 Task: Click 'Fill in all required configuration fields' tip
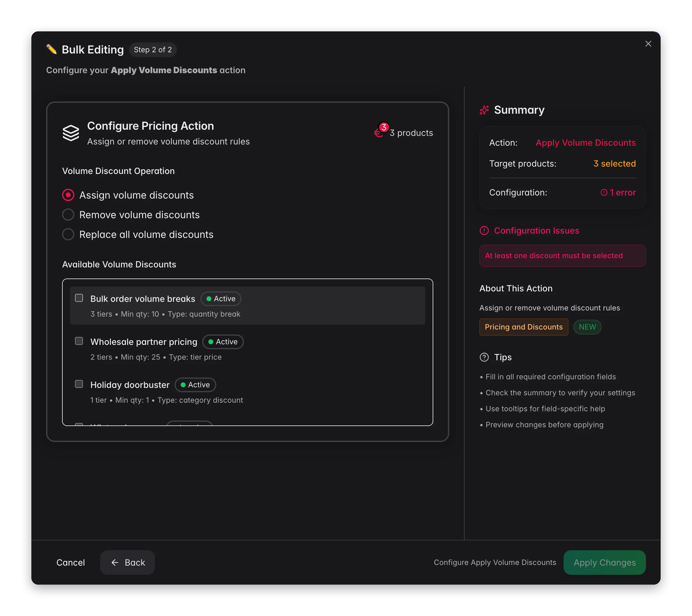coord(550,377)
